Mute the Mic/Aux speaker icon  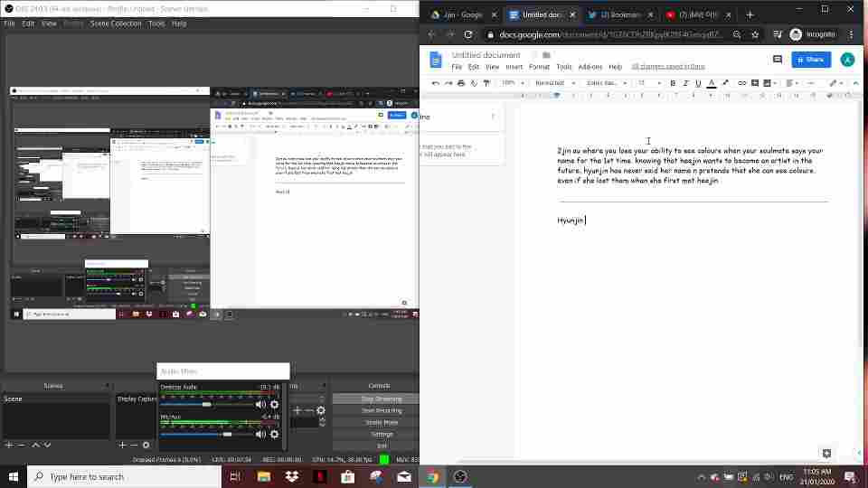[261, 434]
